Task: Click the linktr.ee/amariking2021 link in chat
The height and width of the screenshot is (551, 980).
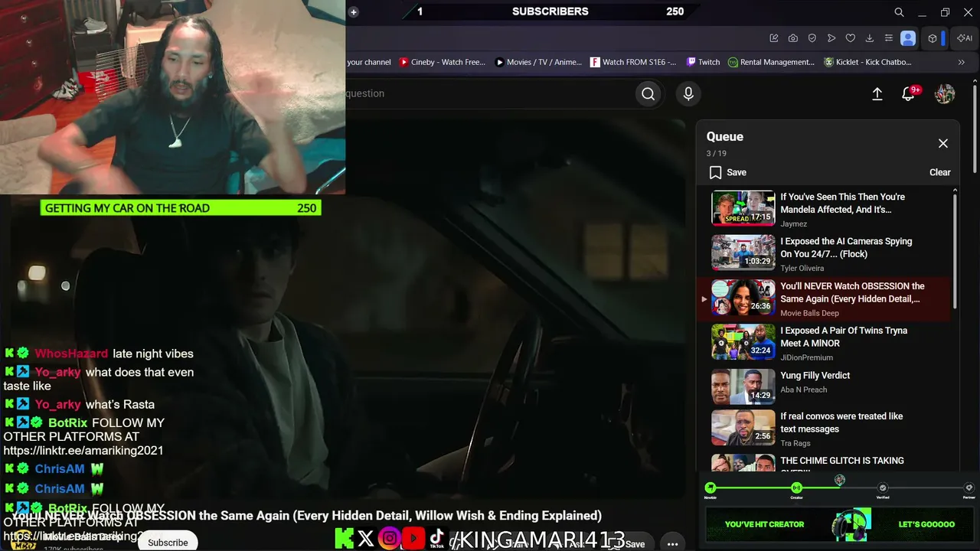Action: [83, 451]
